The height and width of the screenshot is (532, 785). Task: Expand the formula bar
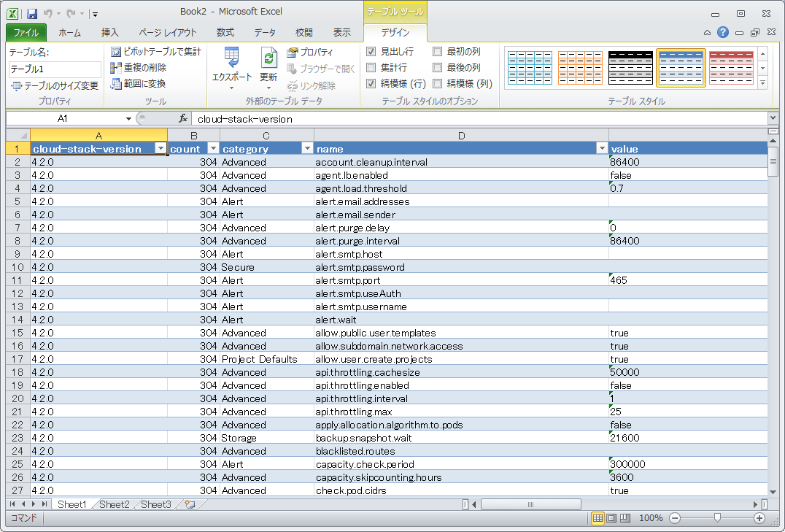pos(773,118)
